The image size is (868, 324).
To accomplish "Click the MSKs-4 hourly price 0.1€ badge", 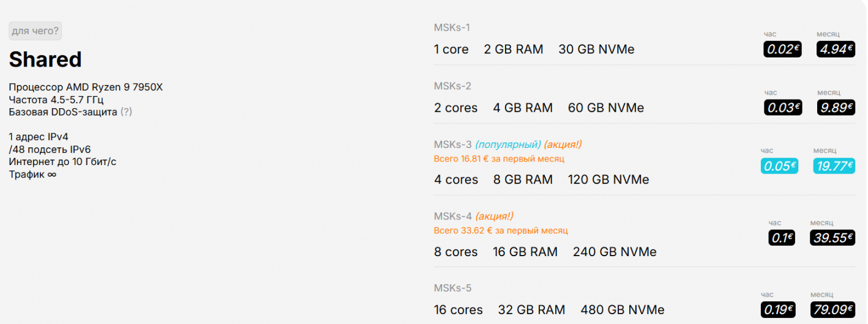I will tap(782, 238).
